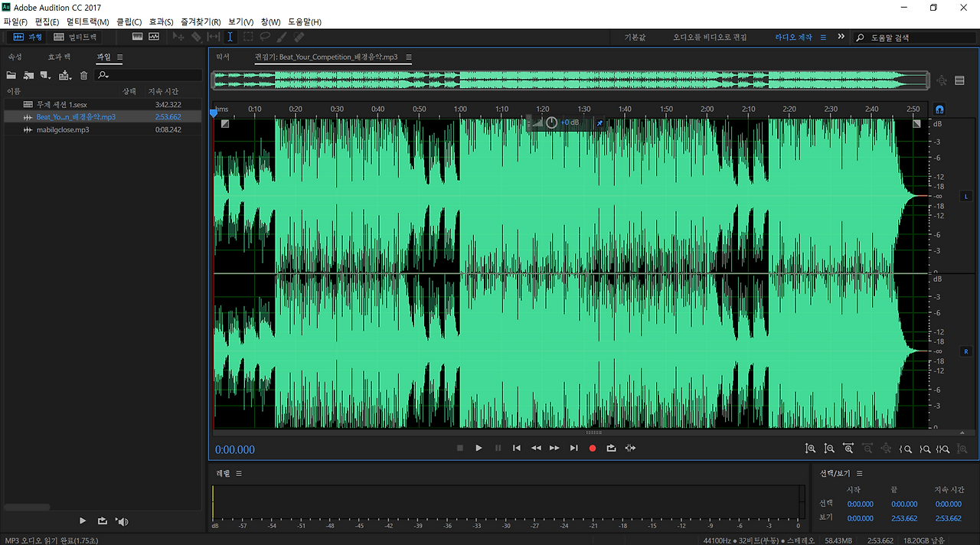The height and width of the screenshot is (545, 980).
Task: Click the 도움말 검색 search box
Action: 914,37
